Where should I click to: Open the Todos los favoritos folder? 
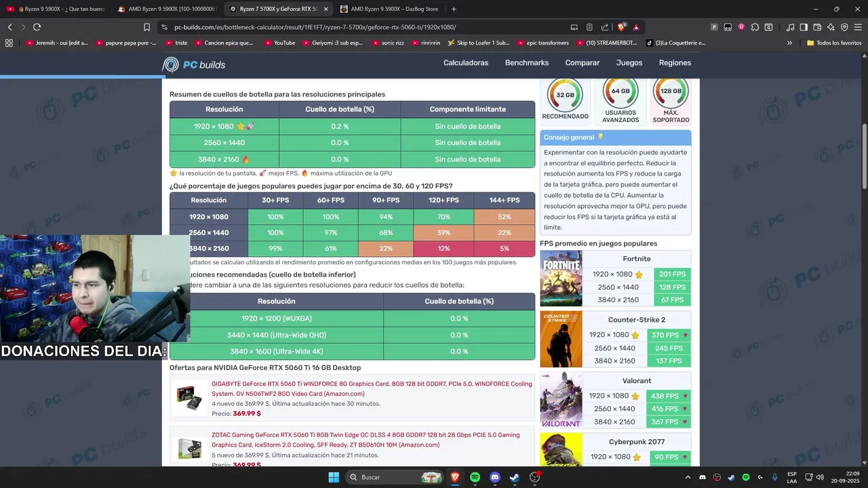coord(833,43)
